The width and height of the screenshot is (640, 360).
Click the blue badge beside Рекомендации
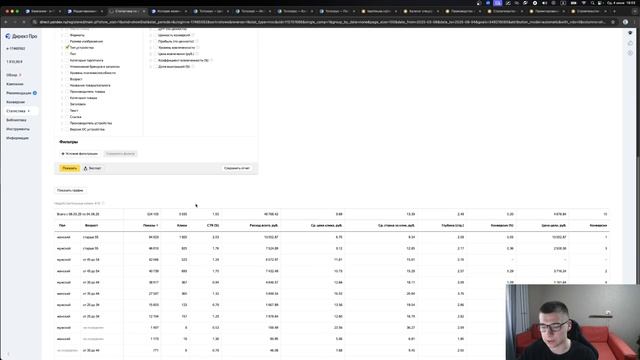(x=35, y=93)
